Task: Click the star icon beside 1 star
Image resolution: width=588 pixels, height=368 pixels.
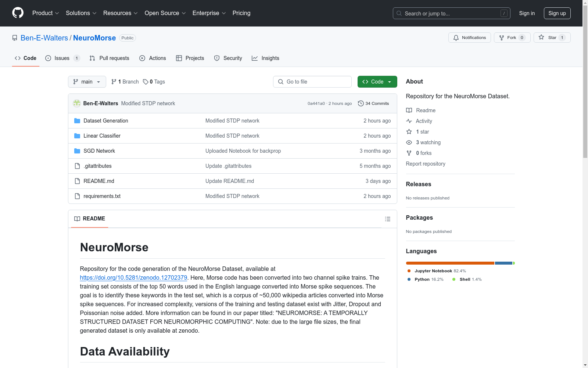Action: tap(409, 132)
